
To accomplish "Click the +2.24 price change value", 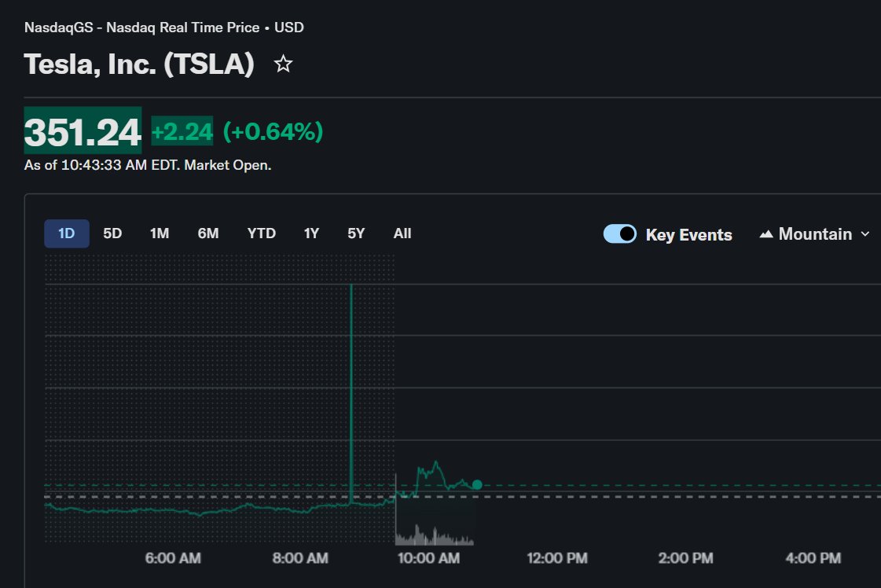I will [182, 131].
